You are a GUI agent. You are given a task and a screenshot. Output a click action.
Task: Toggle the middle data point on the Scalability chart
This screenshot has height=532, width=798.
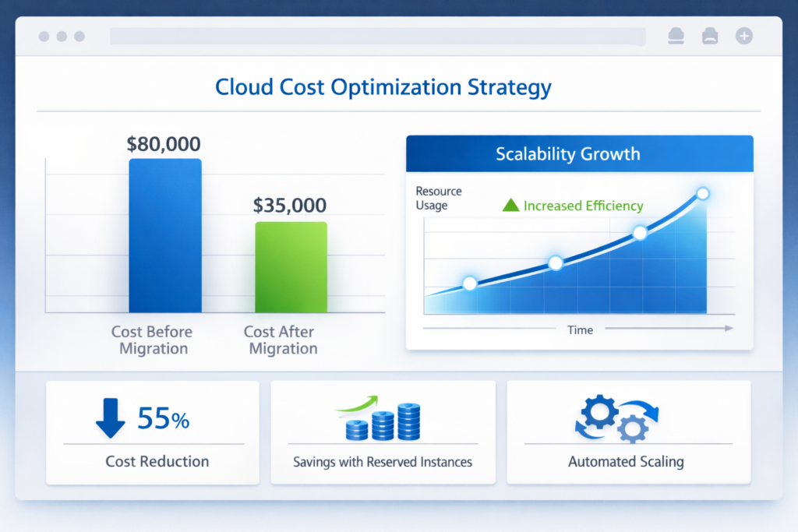pyautogui.click(x=555, y=262)
